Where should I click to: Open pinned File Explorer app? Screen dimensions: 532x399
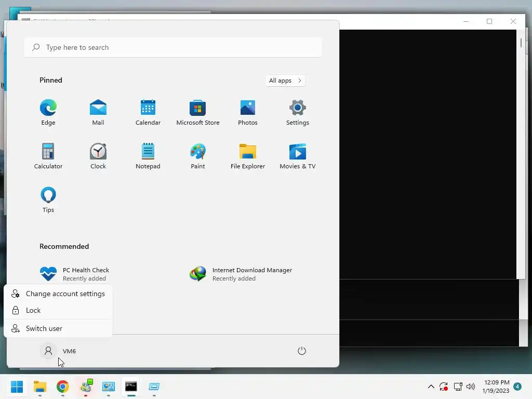[248, 156]
